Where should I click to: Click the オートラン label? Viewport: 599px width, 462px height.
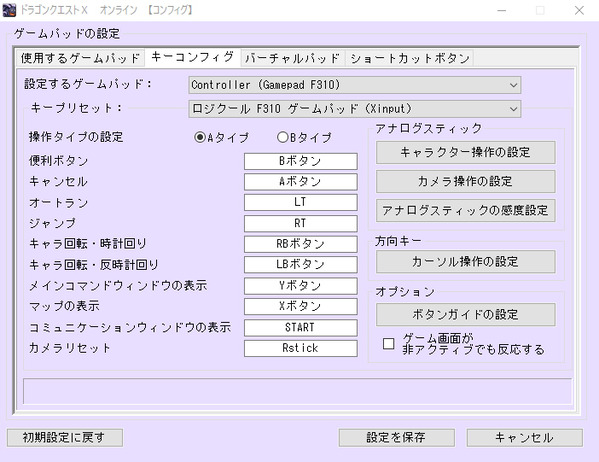pos(58,203)
